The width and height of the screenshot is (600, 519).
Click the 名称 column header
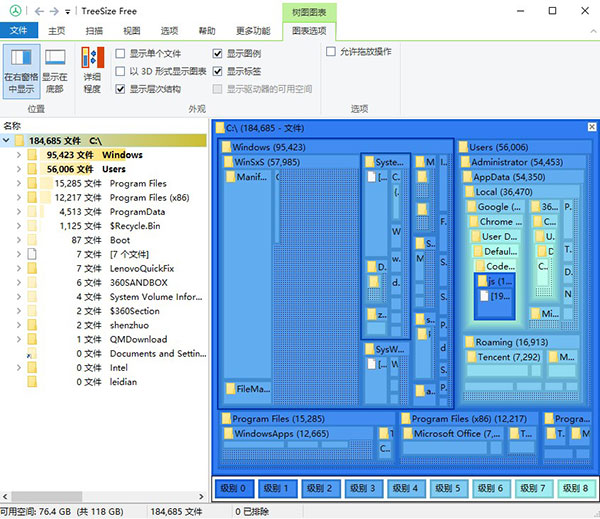[12, 126]
